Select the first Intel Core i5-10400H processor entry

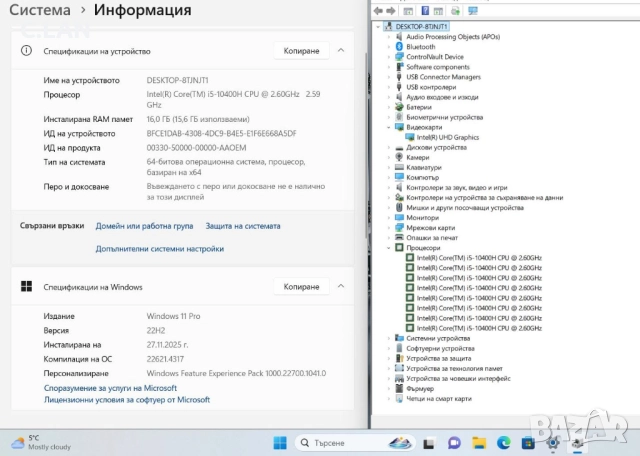(479, 258)
